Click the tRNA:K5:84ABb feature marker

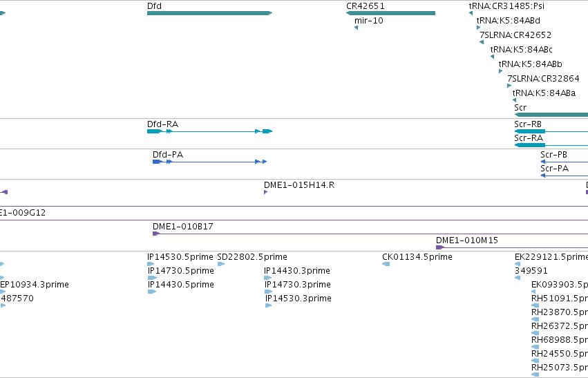point(501,71)
